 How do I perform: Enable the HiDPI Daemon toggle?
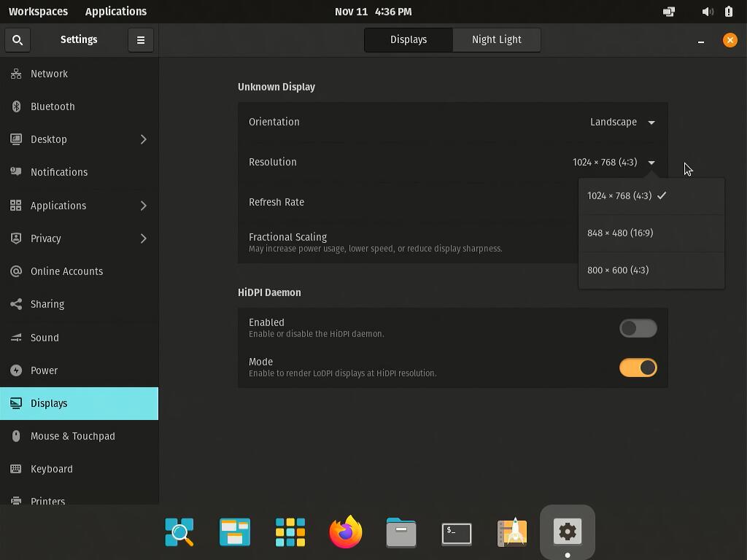[x=638, y=328]
